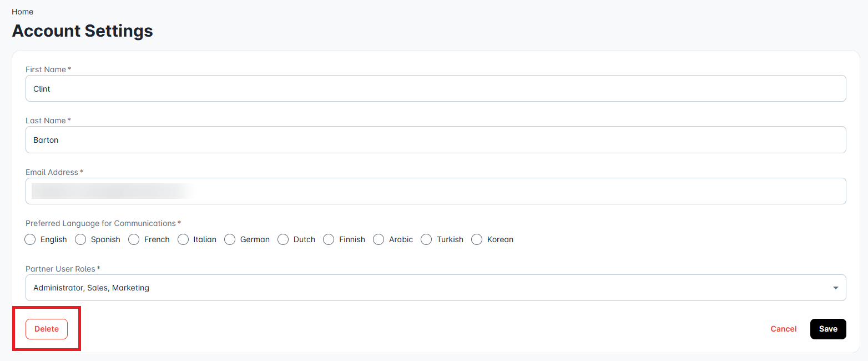The width and height of the screenshot is (868, 361).
Task: Select the Spanish radio button
Action: click(81, 239)
